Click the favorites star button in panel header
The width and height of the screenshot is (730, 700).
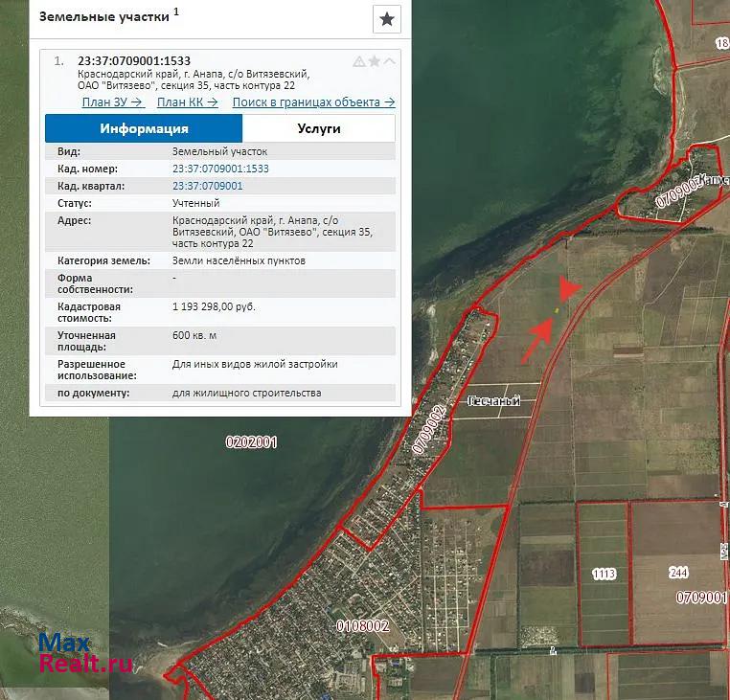[x=386, y=18]
